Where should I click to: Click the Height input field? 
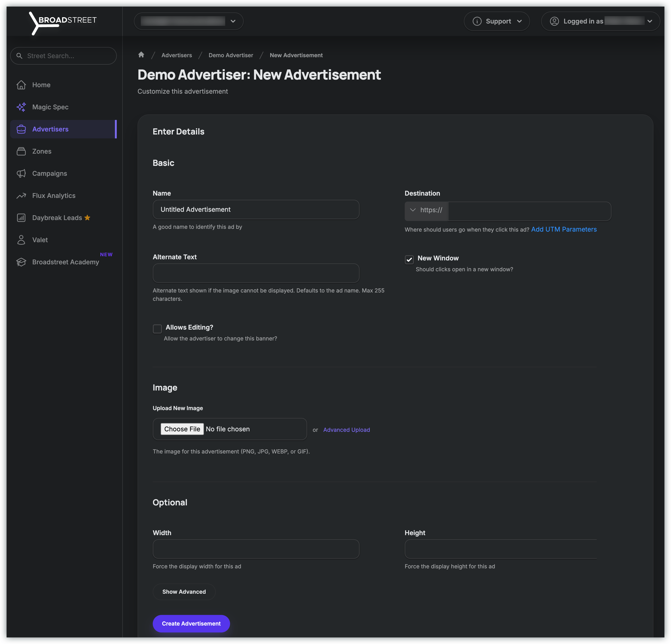pyautogui.click(x=500, y=549)
